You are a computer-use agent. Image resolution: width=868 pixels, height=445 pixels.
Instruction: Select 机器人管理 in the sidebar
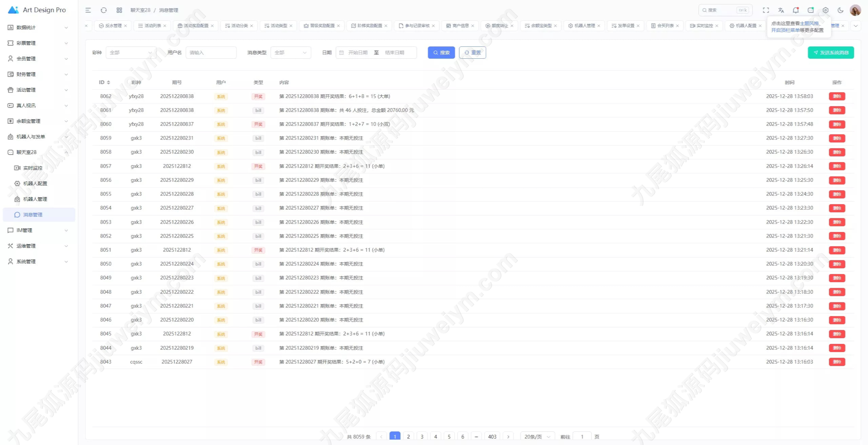pyautogui.click(x=35, y=199)
